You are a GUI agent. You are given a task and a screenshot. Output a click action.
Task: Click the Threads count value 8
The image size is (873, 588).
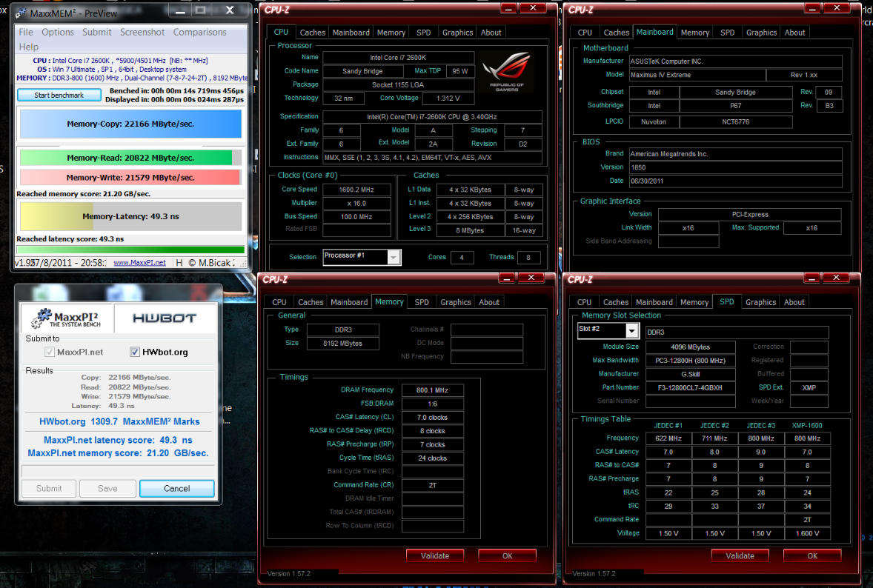528,257
